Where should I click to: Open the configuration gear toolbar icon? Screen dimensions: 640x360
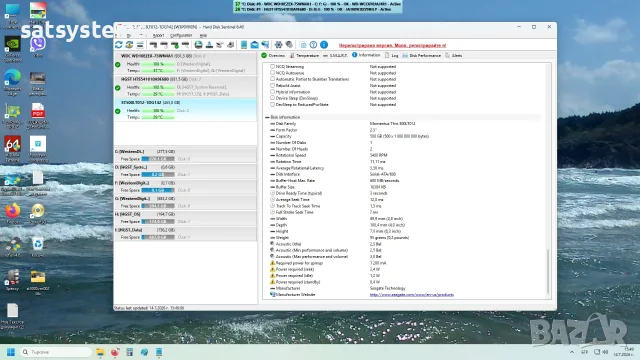coord(278,44)
